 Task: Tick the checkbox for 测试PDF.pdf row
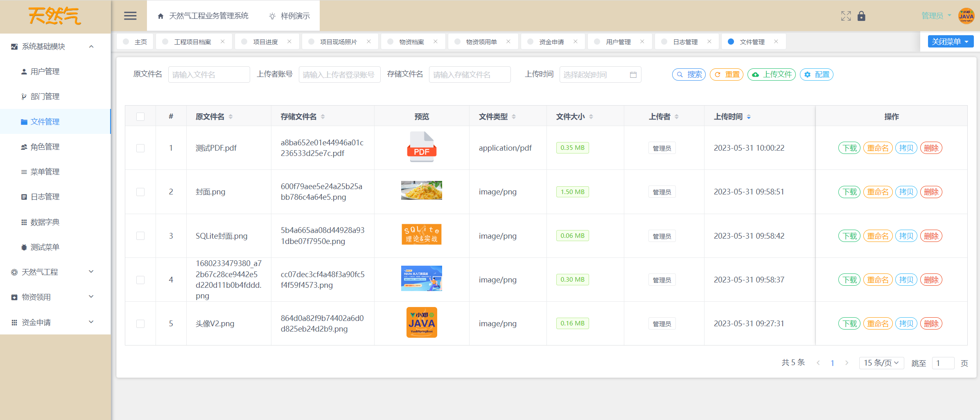point(140,148)
